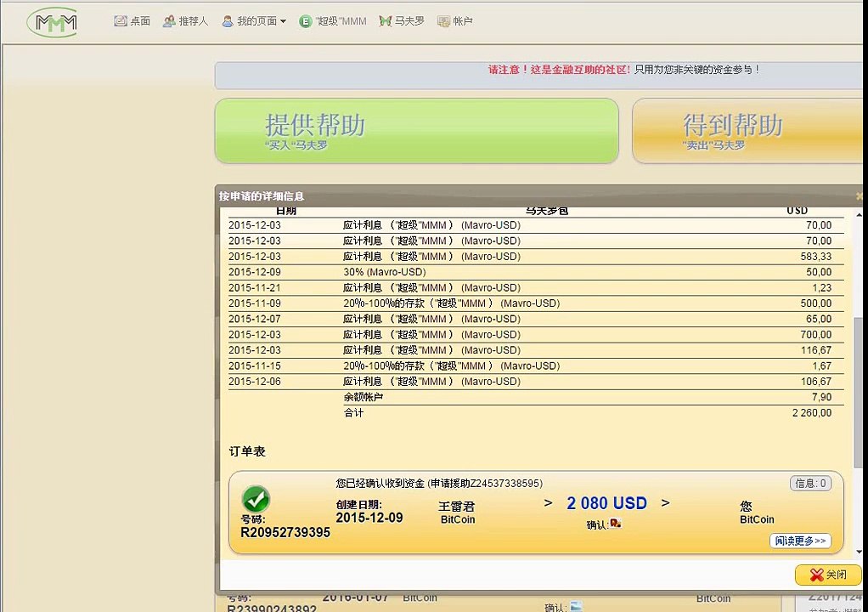Select the 2 080 USD amount
868x612 pixels.
[606, 503]
